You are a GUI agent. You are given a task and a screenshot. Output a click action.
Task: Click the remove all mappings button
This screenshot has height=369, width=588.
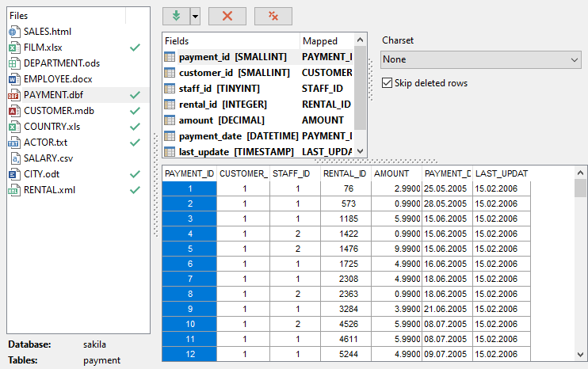pyautogui.click(x=273, y=16)
